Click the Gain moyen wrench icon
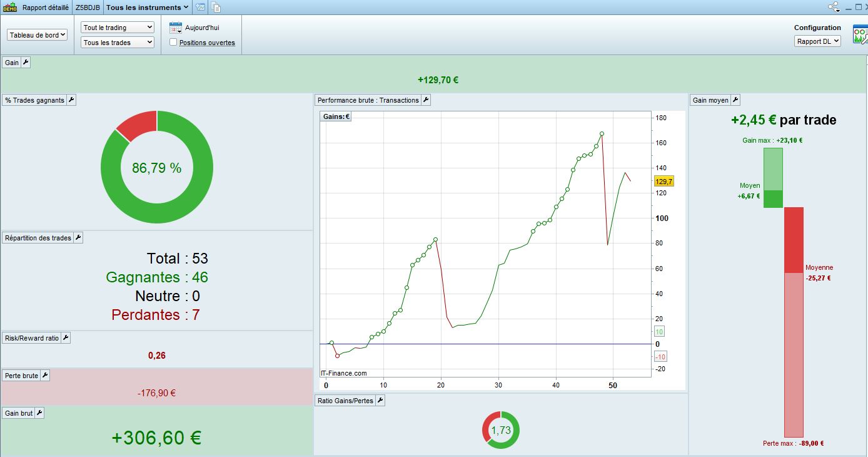 (x=735, y=100)
